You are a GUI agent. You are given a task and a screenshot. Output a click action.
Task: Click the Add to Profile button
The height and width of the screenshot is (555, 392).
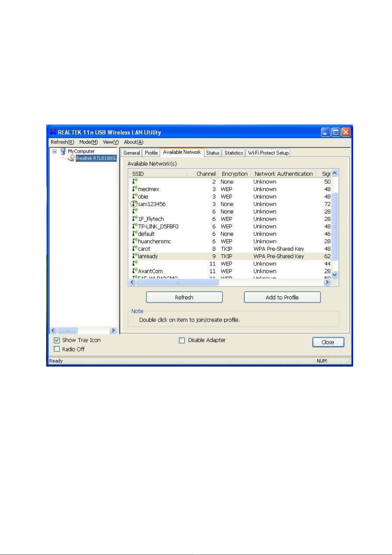click(282, 297)
